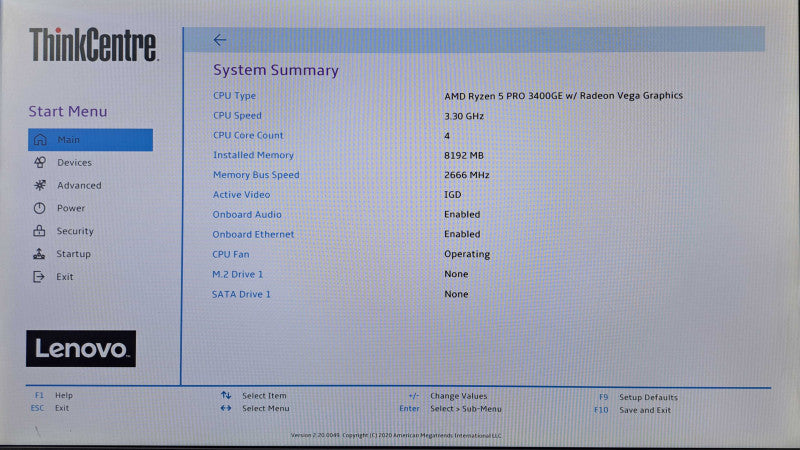Click the CPU Core Count value 4

447,135
